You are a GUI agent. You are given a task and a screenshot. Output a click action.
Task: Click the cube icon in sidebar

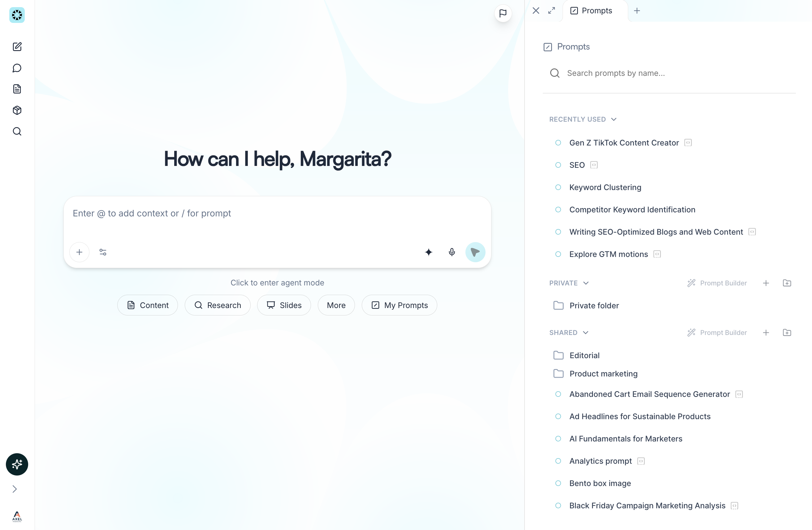17,110
